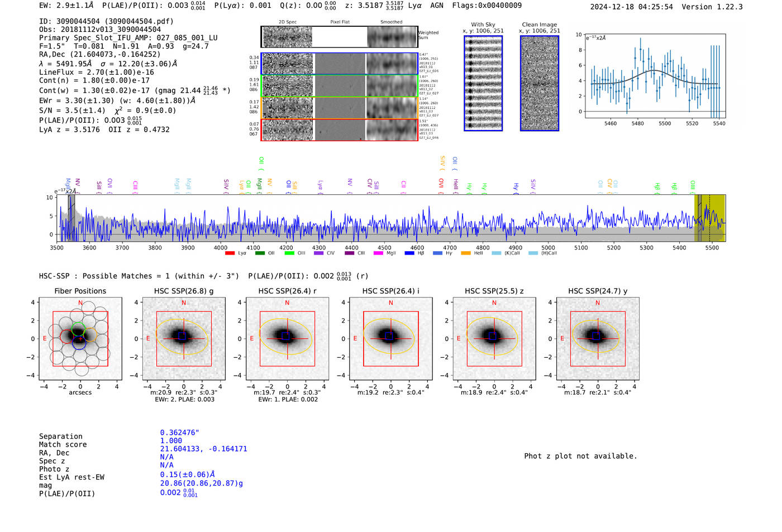Screen dimensions: 782x532
Task: Click the Separation value 0.362476"
Action: point(180,433)
